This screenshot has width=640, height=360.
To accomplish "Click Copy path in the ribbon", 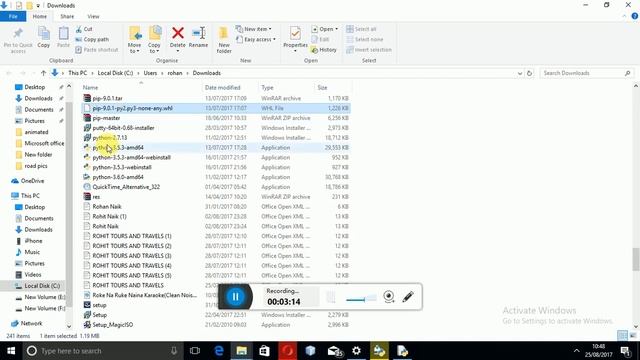I will (92, 39).
